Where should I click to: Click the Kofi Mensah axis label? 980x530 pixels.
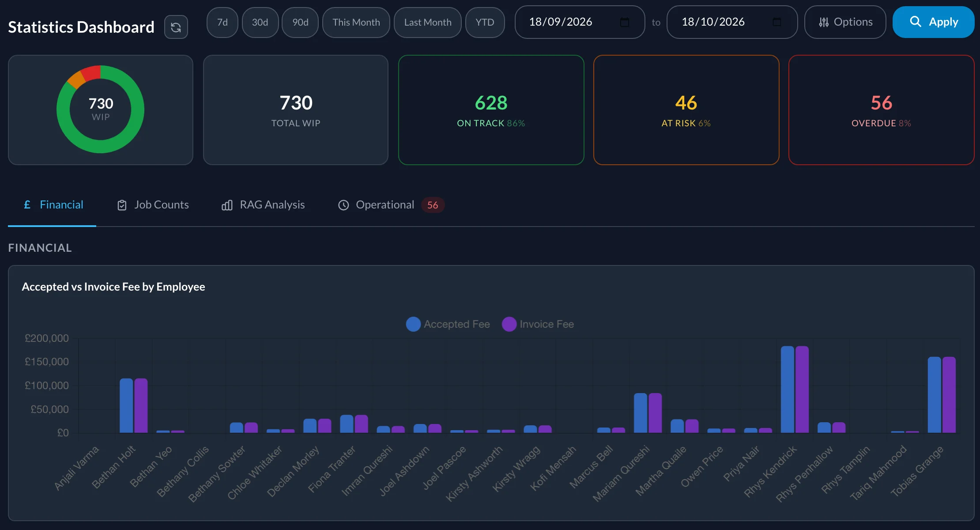click(x=553, y=468)
